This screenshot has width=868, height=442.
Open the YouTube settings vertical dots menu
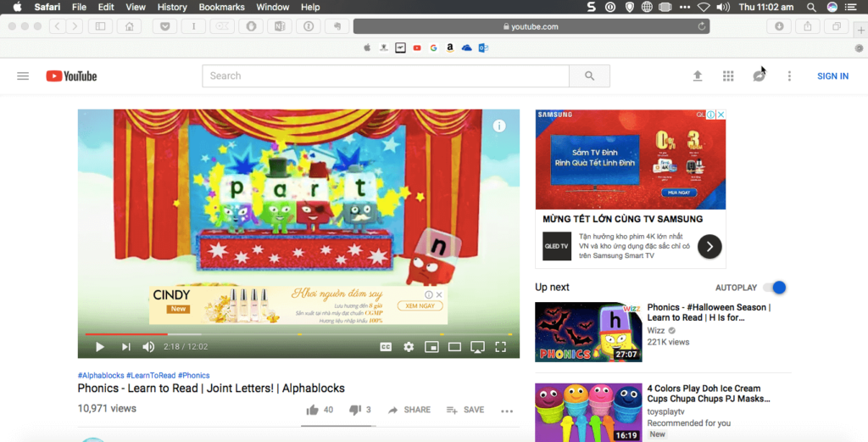[x=789, y=76]
